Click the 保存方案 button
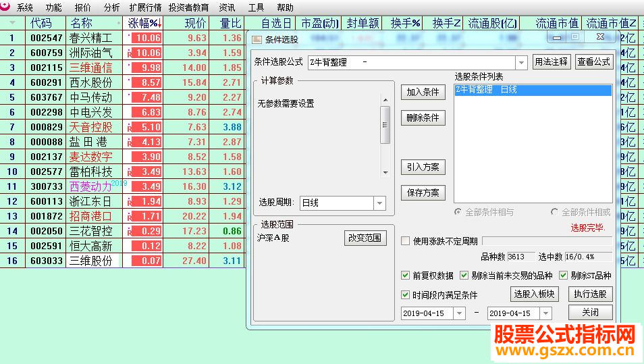Screen dimensions: 644x364 [x=423, y=192]
